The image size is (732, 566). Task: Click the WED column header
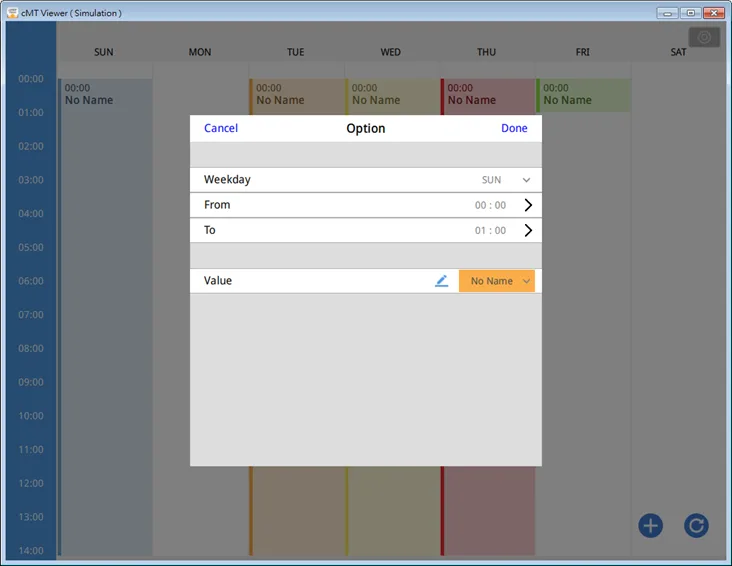[391, 52]
